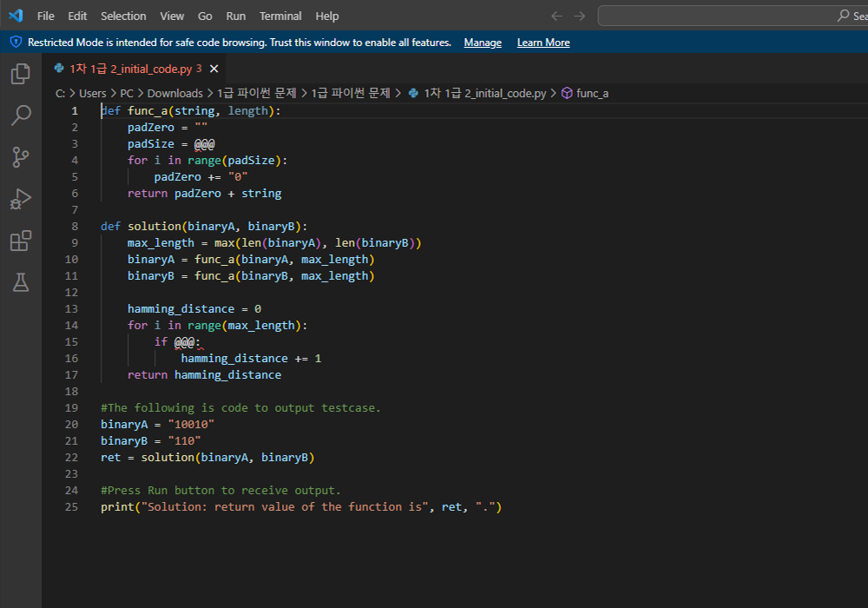Click line number 25 in the gutter
This screenshot has width=868, height=608.
pos(71,506)
